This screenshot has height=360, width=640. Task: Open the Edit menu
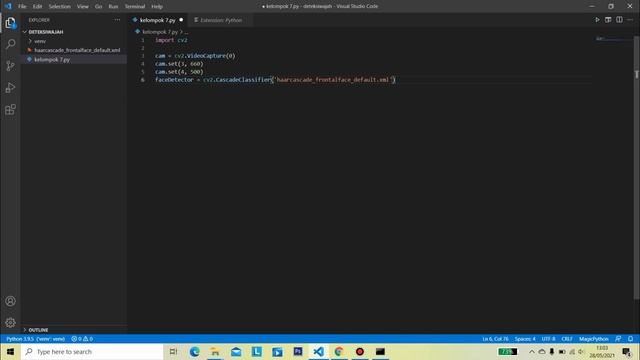(38, 7)
